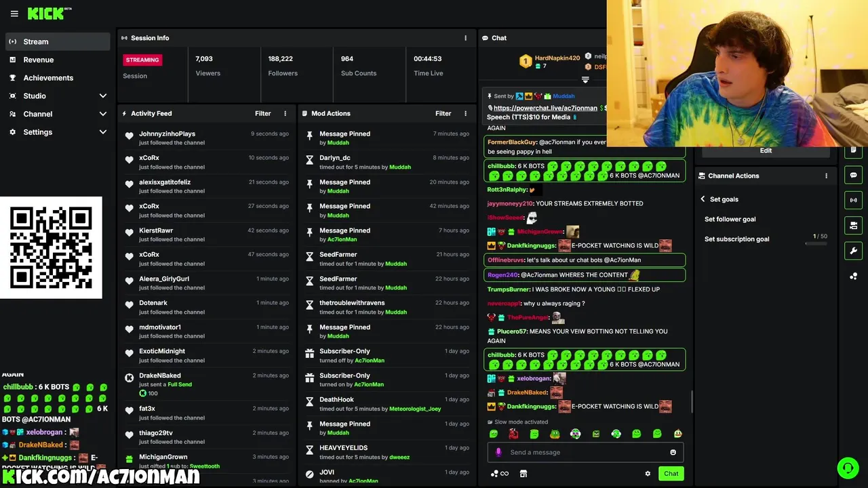Toggle the broadcast signal icon in right sidebar

[853, 200]
